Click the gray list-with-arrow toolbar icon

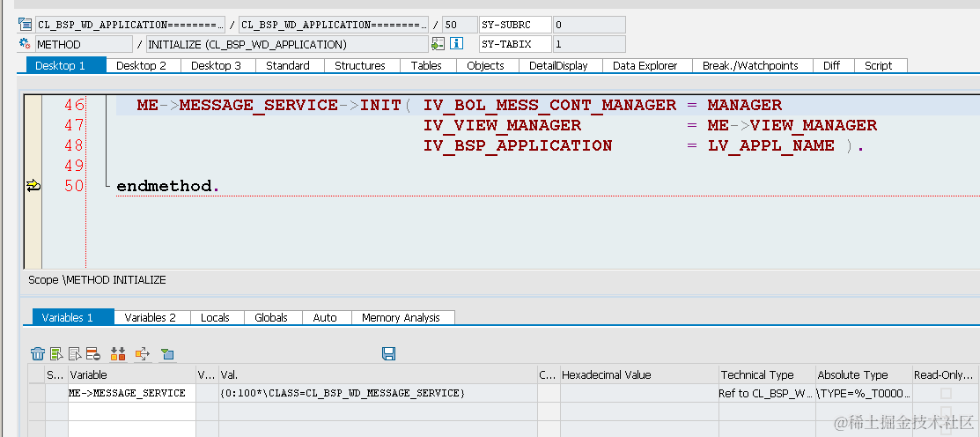pyautogui.click(x=75, y=354)
